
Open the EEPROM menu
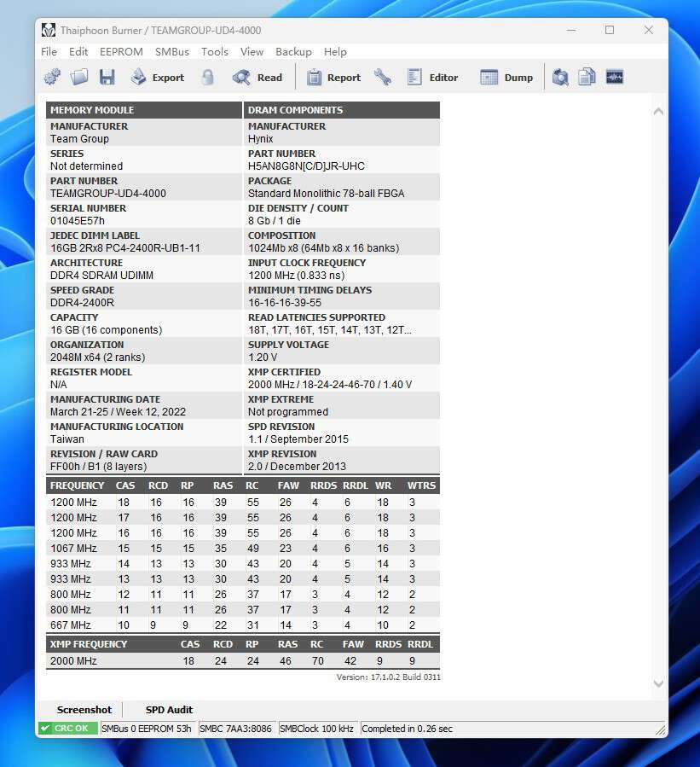coord(121,51)
